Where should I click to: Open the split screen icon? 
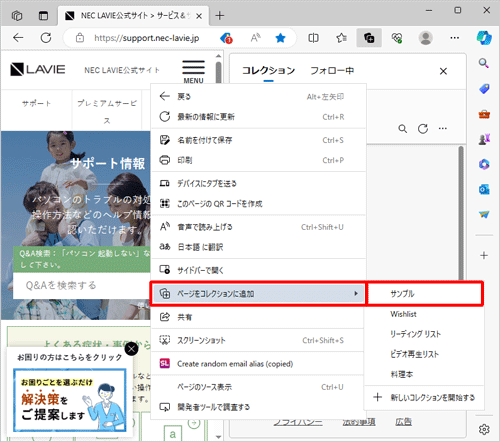pos(313,38)
